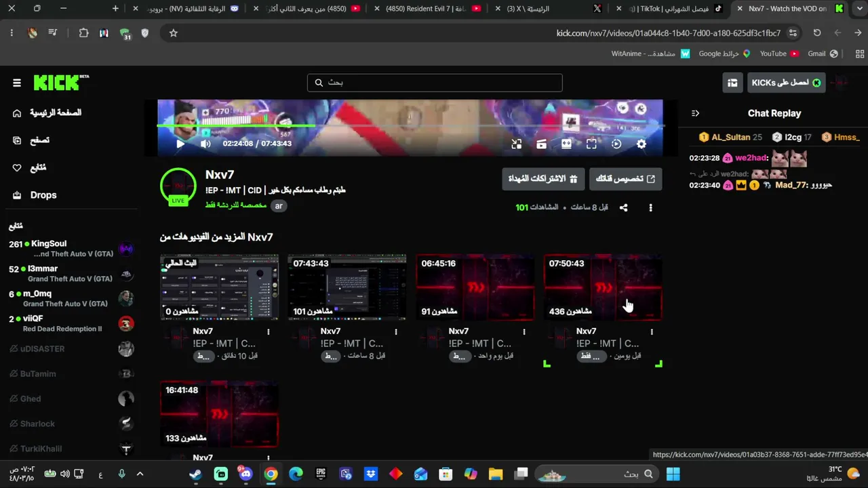
Task: Open options menu for the 91-viewers video
Action: [x=524, y=332]
